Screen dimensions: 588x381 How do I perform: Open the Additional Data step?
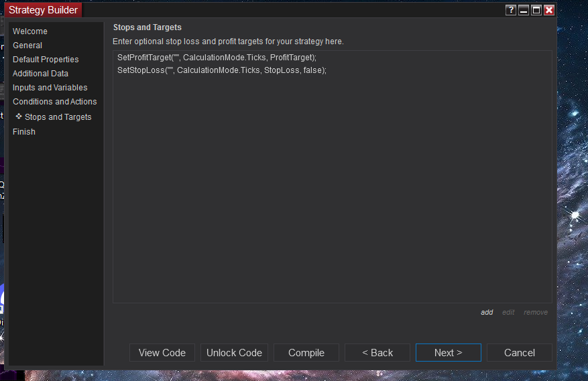point(40,74)
